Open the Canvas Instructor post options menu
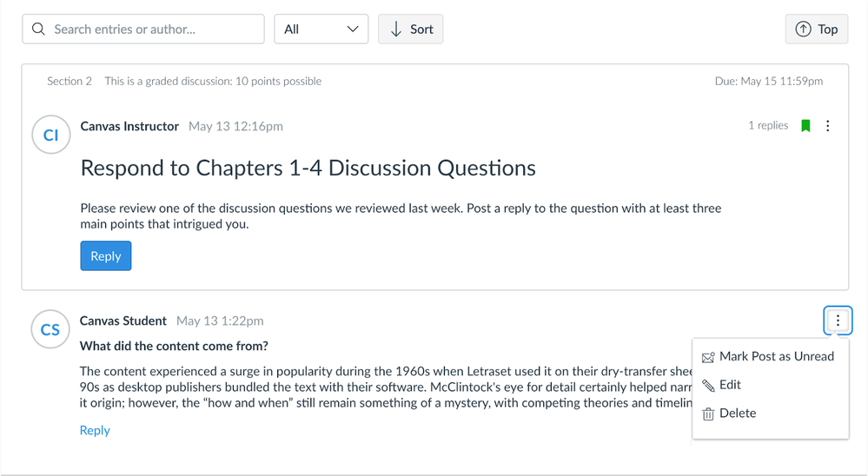Screen dimensions: 868x476 pos(827,126)
